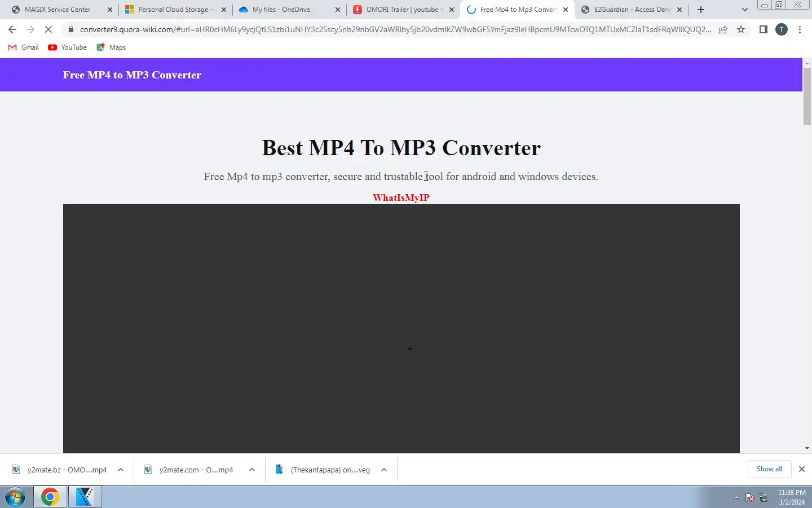Screen dimensions: 812x508
Task: Close the Personal Cloud Storage tab
Action: [224, 10]
